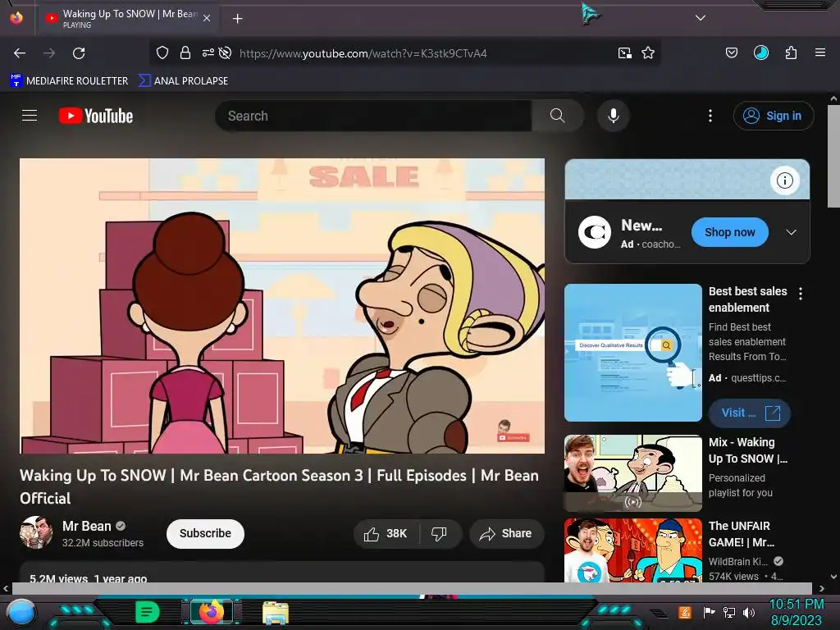
Task: Go forward with the browser forward arrow
Action: pos(49,53)
